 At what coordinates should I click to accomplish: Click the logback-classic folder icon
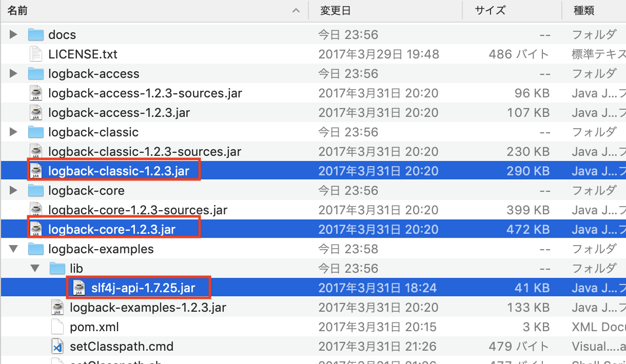click(35, 132)
